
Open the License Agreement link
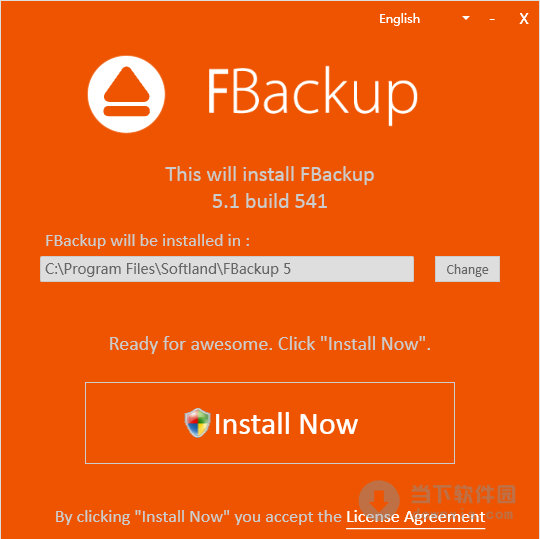click(416, 517)
